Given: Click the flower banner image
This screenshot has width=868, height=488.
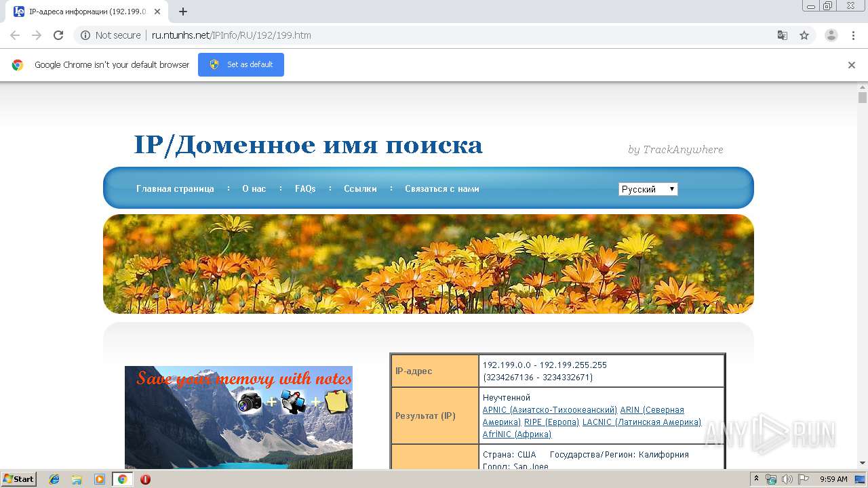Looking at the screenshot, I should coord(429,264).
